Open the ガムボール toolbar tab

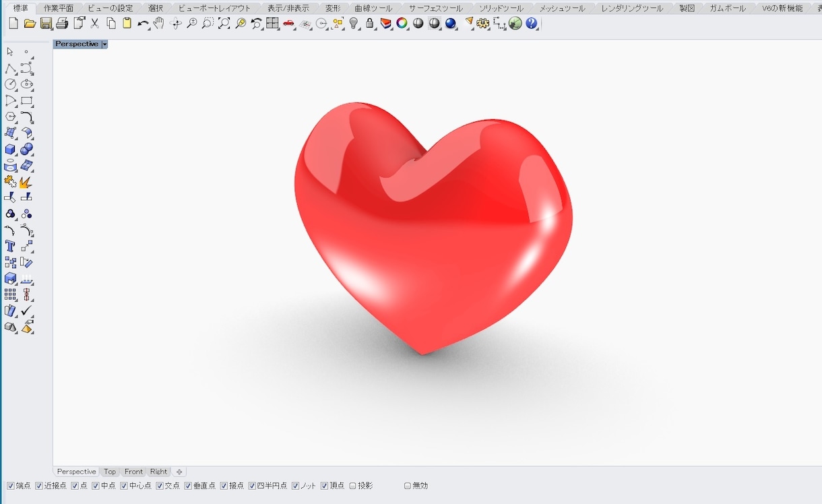(x=728, y=8)
